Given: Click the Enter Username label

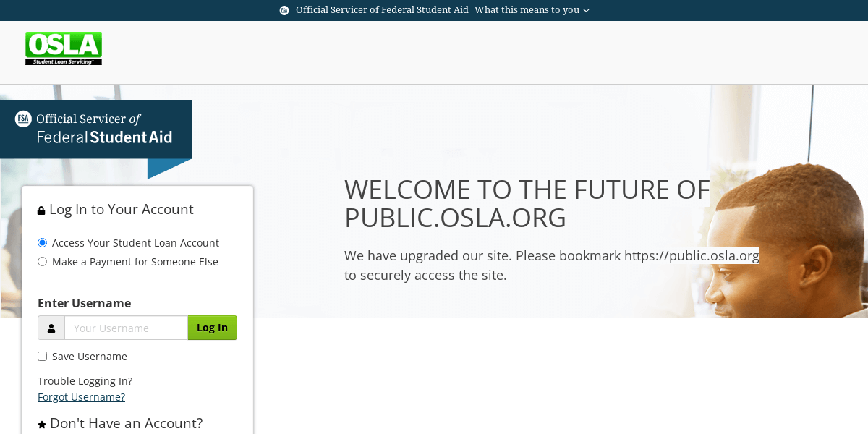Looking at the screenshot, I should 84,303.
